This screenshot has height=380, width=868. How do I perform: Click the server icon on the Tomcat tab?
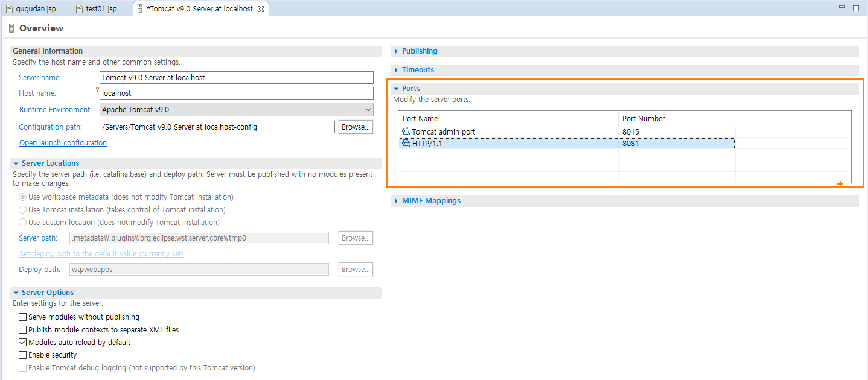click(140, 9)
